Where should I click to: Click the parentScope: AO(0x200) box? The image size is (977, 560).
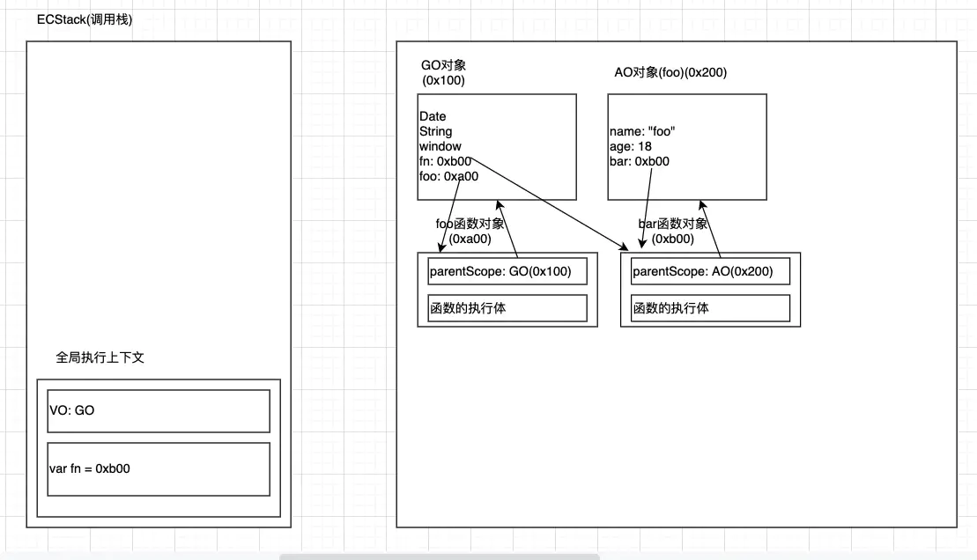[x=709, y=271]
